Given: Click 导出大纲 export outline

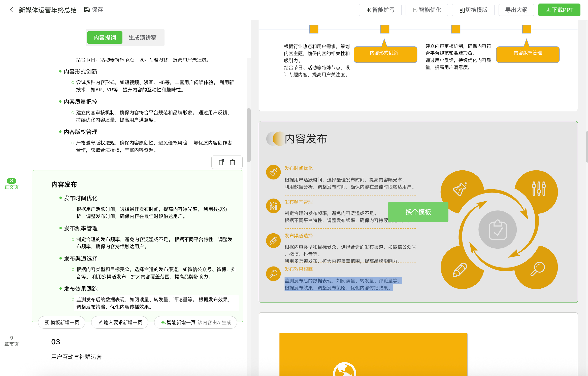Looking at the screenshot, I should click(516, 10).
